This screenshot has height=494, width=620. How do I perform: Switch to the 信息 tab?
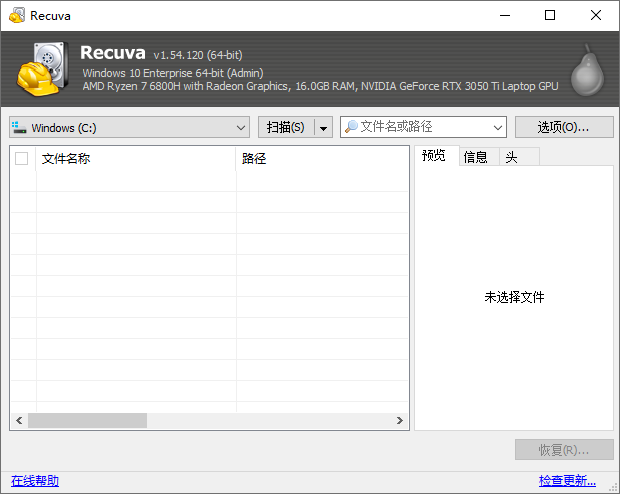coord(476,157)
